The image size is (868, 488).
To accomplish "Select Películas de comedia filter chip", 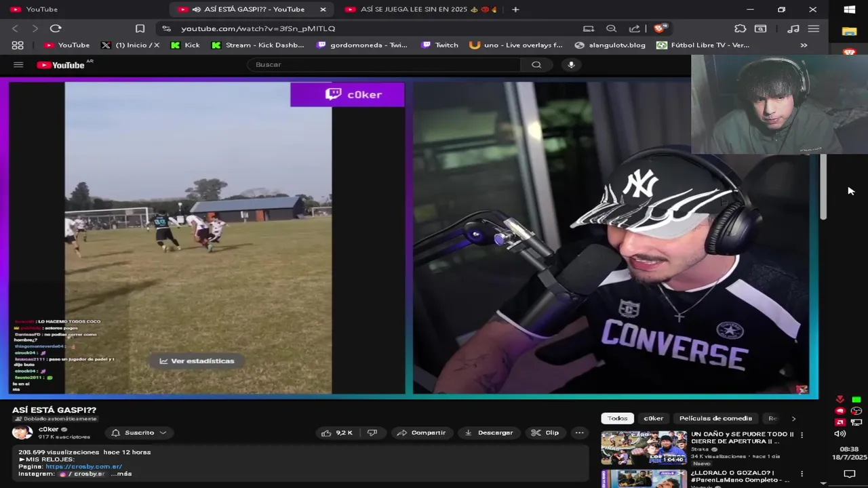I will 715,418.
